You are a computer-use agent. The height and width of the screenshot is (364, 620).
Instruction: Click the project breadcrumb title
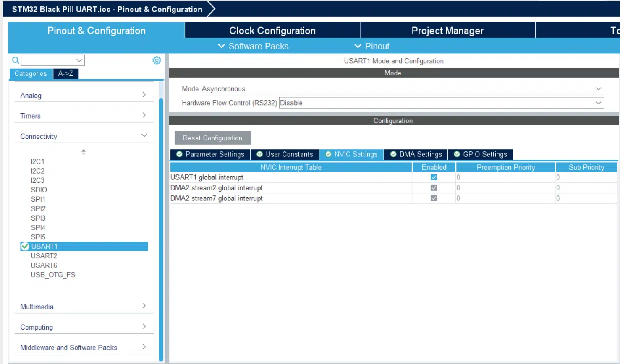(x=107, y=9)
